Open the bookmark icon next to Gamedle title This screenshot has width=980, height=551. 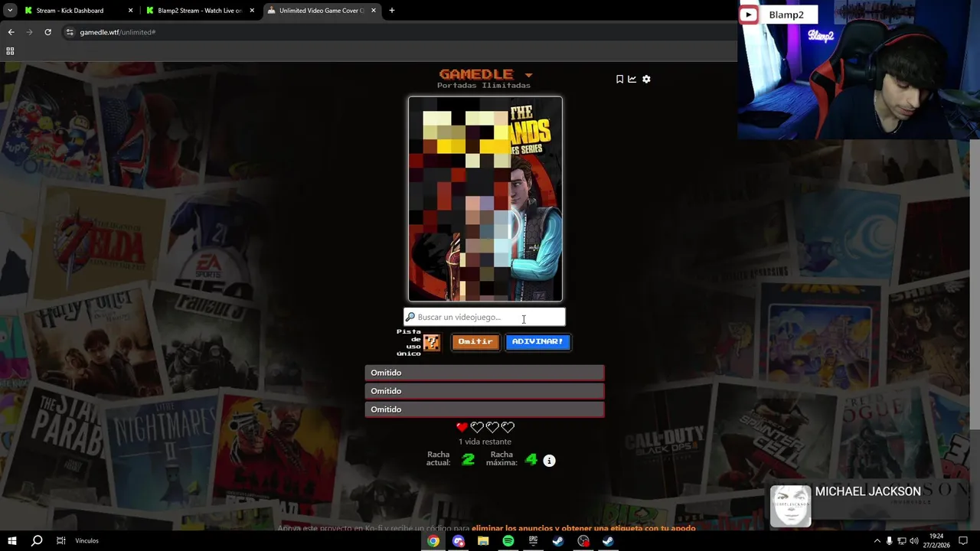(619, 79)
